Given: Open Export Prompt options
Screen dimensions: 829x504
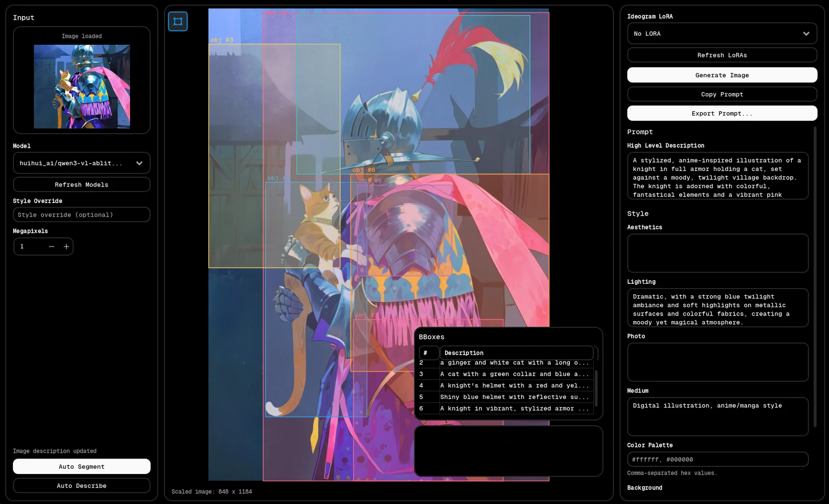Looking at the screenshot, I should [722, 113].
